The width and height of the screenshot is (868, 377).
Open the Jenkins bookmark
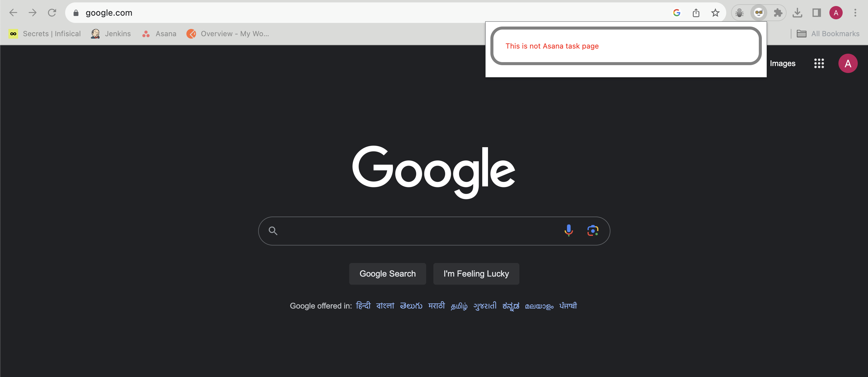point(111,34)
